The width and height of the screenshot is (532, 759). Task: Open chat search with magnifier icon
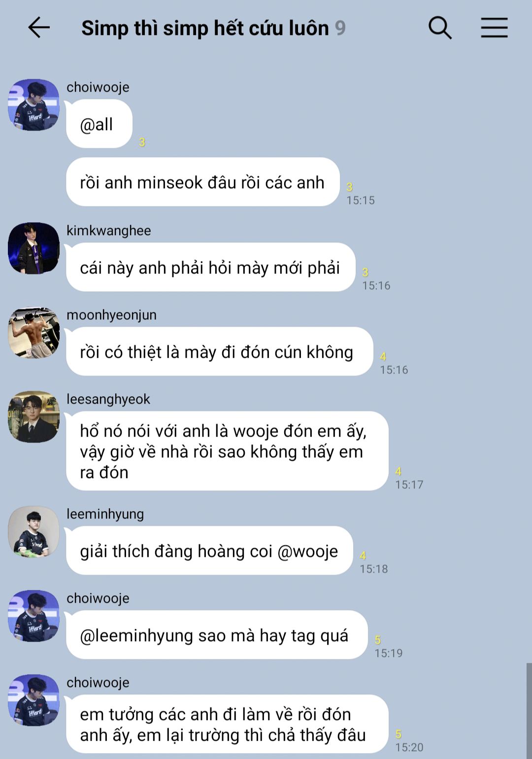(440, 28)
